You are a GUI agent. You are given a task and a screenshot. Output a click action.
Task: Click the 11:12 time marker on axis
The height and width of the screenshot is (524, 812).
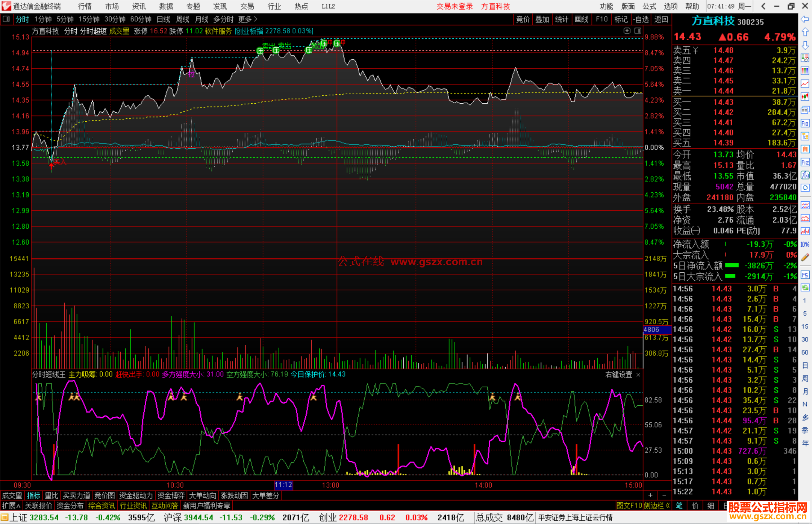coord(283,485)
